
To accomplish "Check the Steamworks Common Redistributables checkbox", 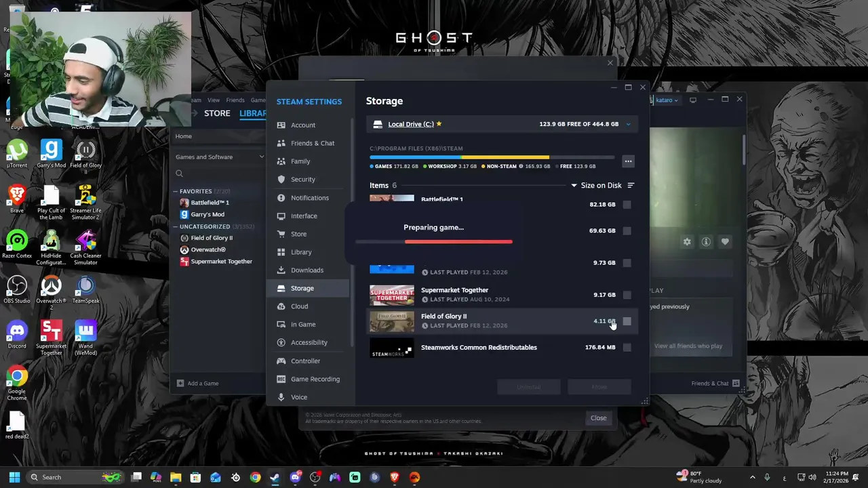I will tap(627, 348).
